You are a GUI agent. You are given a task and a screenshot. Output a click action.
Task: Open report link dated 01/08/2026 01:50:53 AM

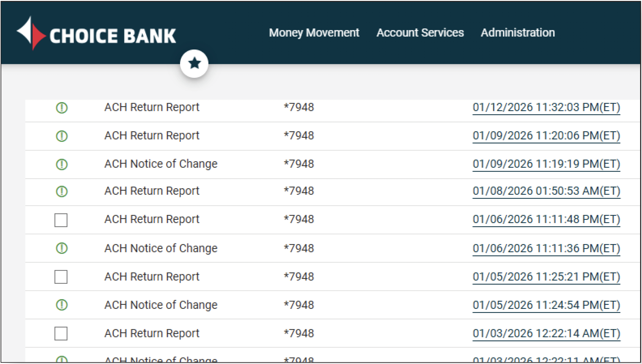point(546,191)
